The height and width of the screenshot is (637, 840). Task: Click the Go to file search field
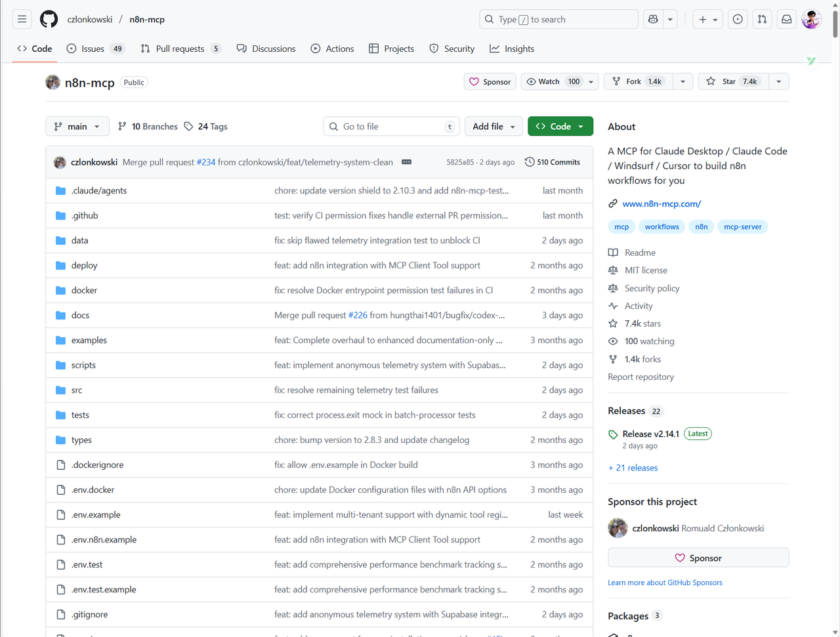[391, 126]
